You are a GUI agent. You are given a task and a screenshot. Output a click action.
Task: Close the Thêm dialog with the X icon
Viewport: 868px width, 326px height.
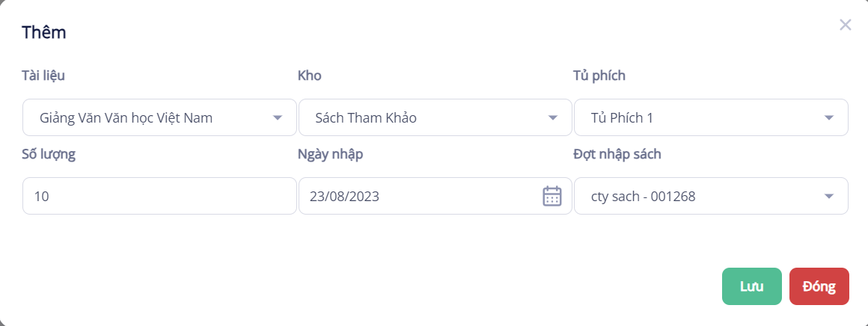click(846, 25)
